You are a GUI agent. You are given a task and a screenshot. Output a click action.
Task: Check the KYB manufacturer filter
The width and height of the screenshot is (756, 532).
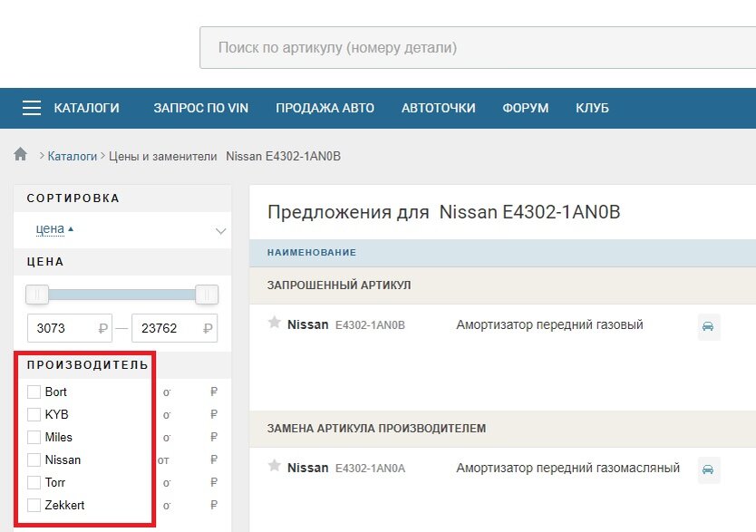(34, 414)
